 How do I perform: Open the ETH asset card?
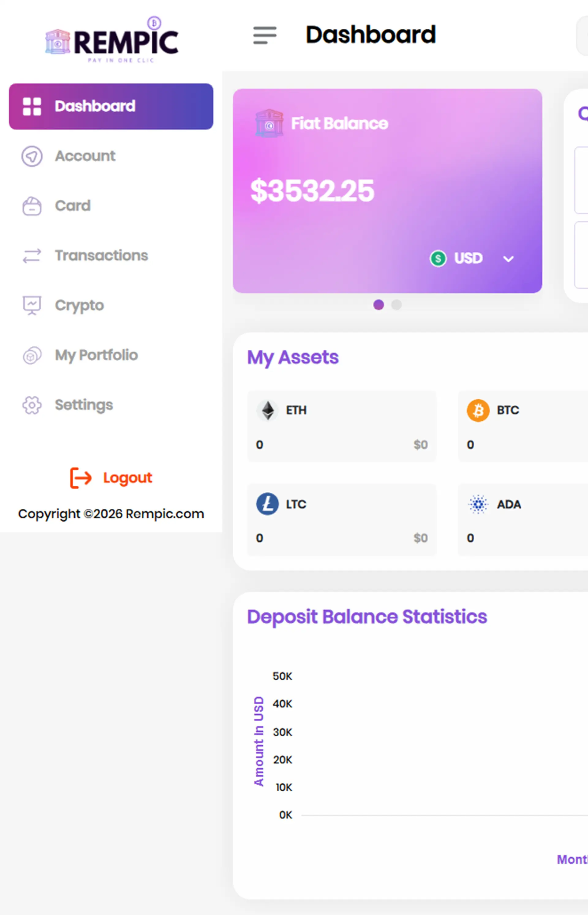[x=342, y=426]
